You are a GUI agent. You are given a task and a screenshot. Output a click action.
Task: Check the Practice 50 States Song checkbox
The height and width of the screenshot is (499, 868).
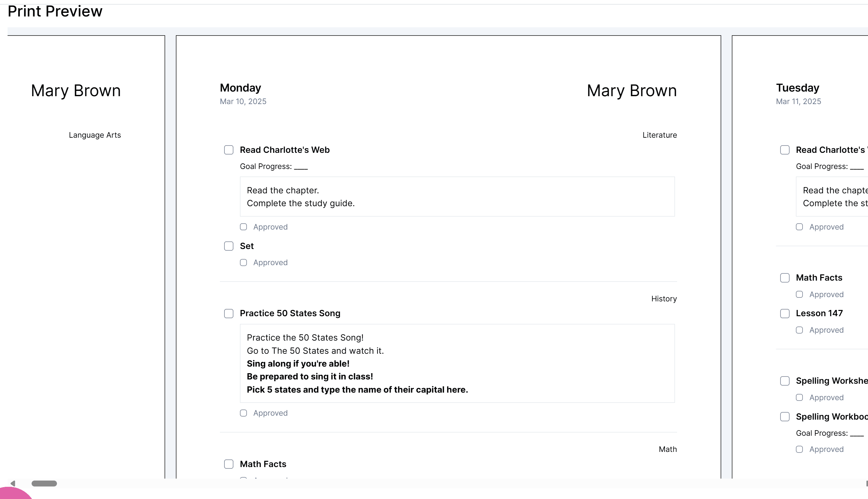[x=228, y=313]
